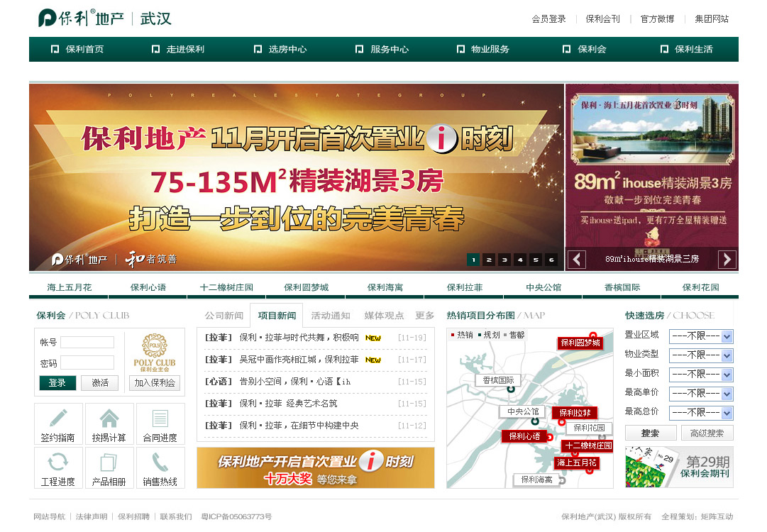The width and height of the screenshot is (767, 532).
Task: Click the 激活 button
Action: click(x=100, y=383)
